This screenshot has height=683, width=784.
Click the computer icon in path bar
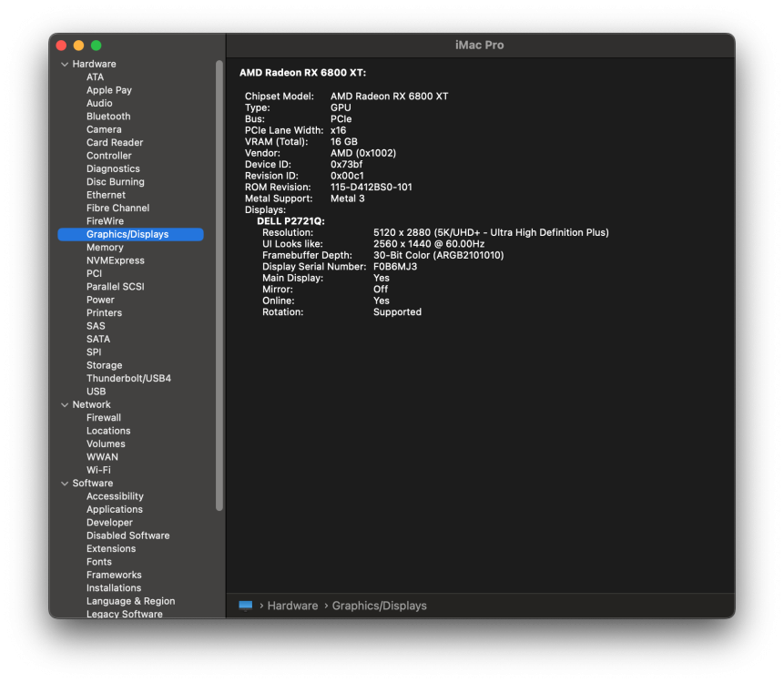point(246,606)
